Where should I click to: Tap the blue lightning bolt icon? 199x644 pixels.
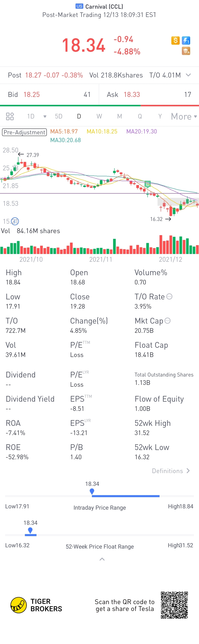186,40
